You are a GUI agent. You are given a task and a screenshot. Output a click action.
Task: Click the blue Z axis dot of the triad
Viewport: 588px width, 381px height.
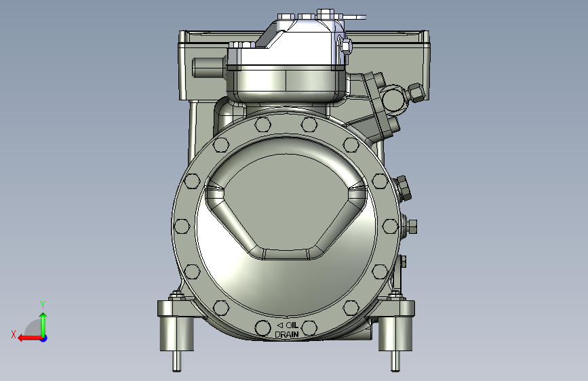pos(44,338)
